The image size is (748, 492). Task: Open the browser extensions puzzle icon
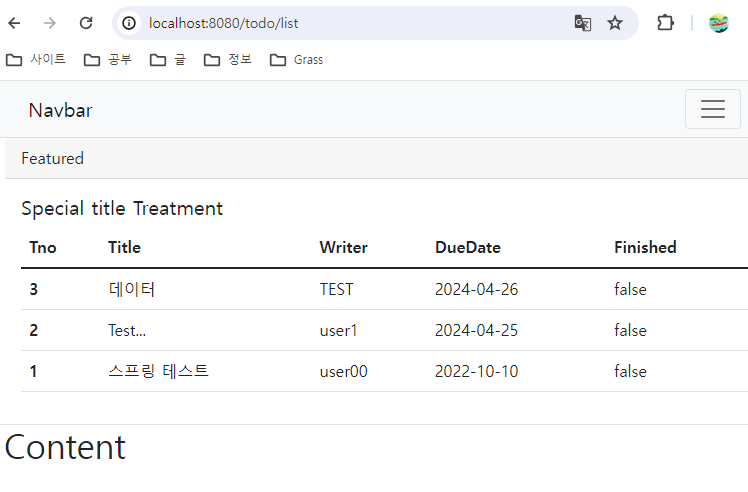(x=665, y=23)
